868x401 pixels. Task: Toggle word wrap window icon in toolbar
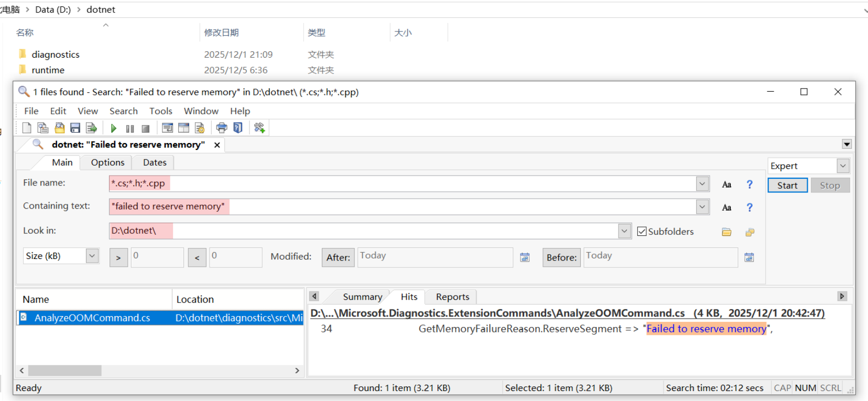tap(167, 128)
